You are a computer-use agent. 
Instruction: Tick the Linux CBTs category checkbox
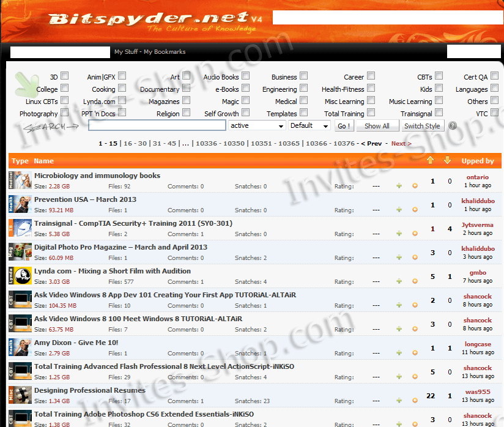65,100
